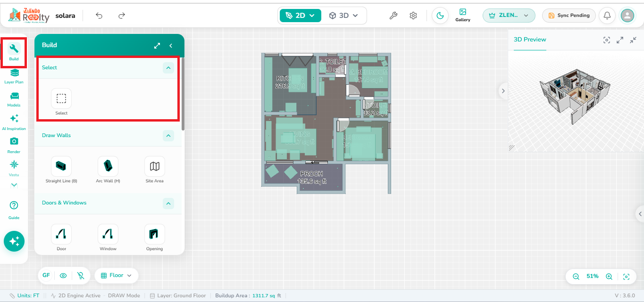Open the wrench tools icon
The image size is (644, 302).
pos(393,16)
